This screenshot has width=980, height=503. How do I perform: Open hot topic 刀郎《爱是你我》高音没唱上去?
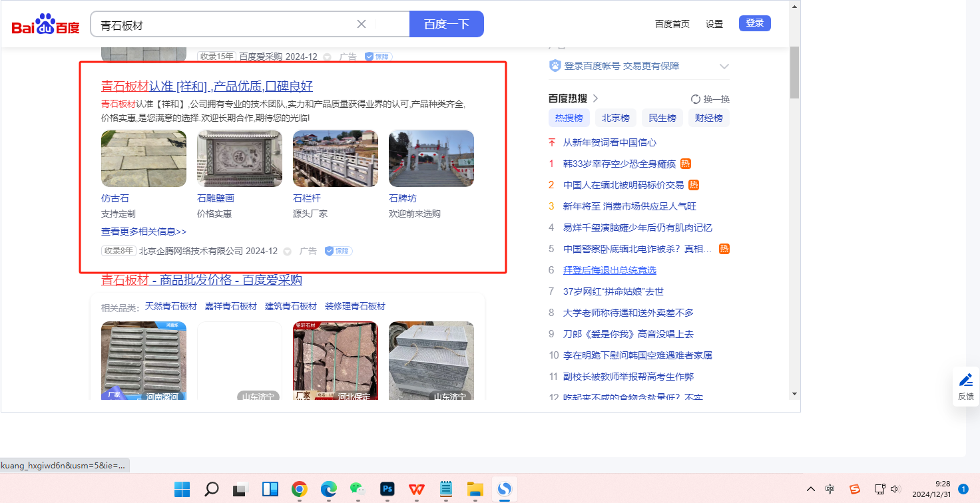(628, 334)
